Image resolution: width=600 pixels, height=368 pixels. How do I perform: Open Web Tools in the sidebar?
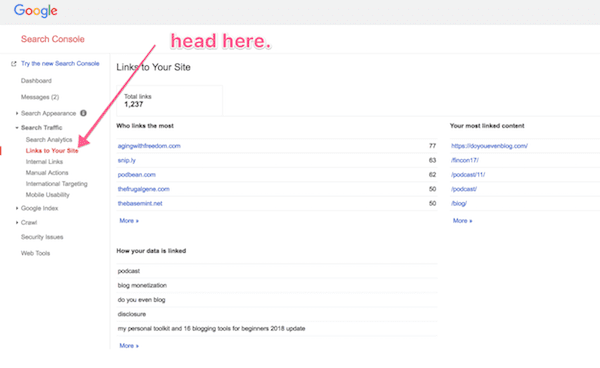pos(36,253)
